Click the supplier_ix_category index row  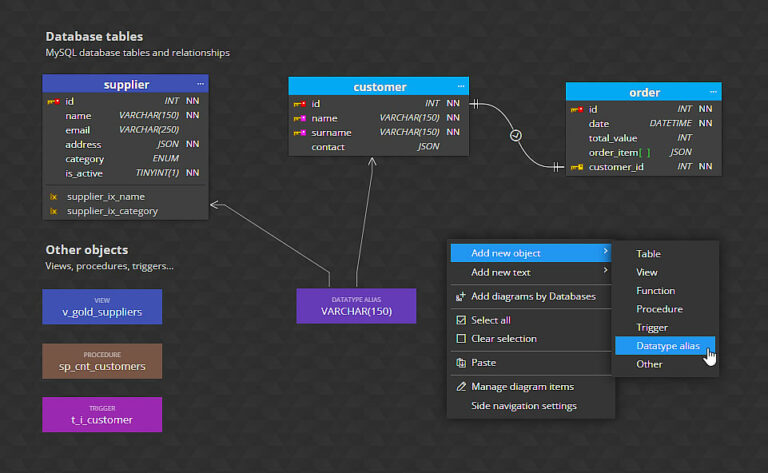[x=125, y=211]
